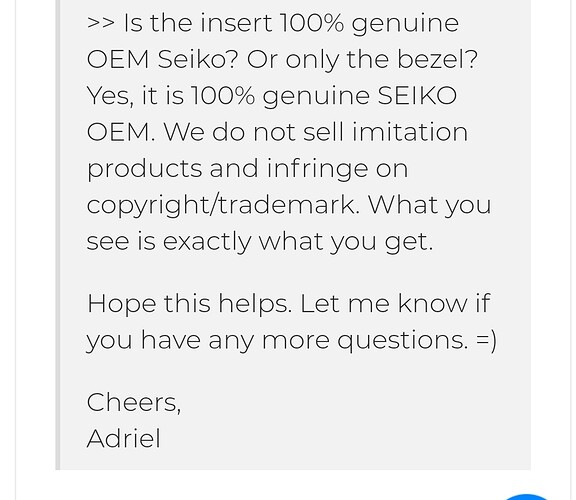
Task: Click the word 'Cheers,' above the signature
Action: tap(134, 403)
